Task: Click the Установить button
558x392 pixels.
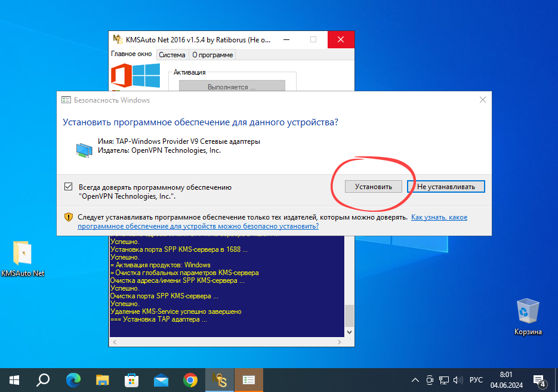Action: pyautogui.click(x=374, y=186)
